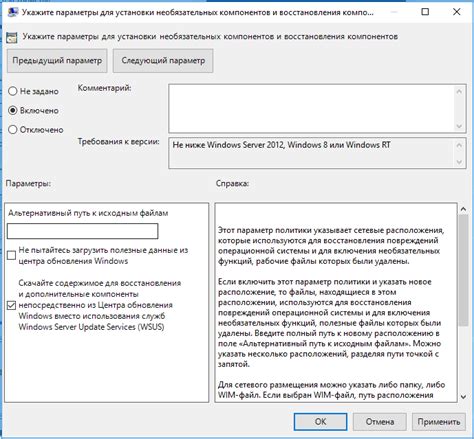Click "Предыдущий параметр" button
This screenshot has height=439, width=474.
coord(57,61)
